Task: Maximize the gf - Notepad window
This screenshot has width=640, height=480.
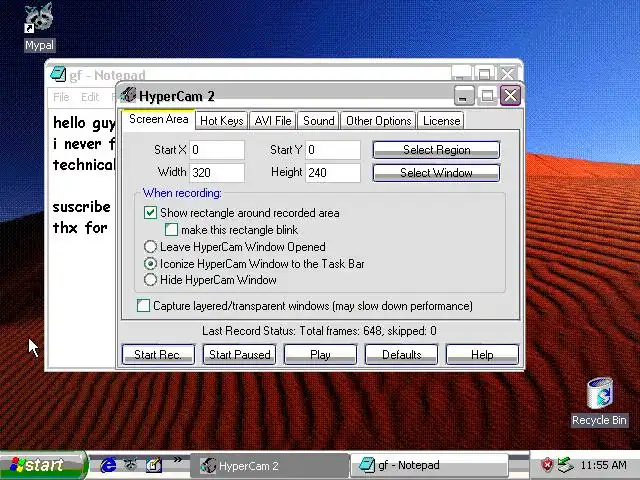Action: [484, 73]
